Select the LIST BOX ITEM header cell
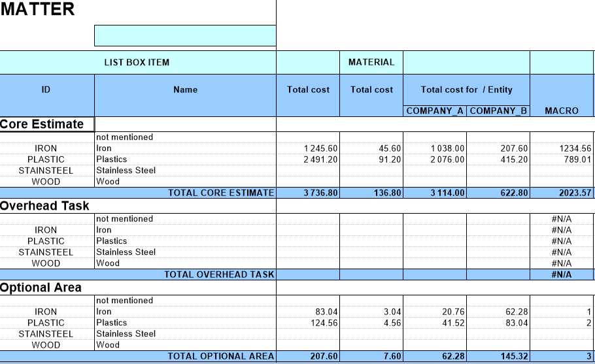595x364 pixels. click(137, 63)
